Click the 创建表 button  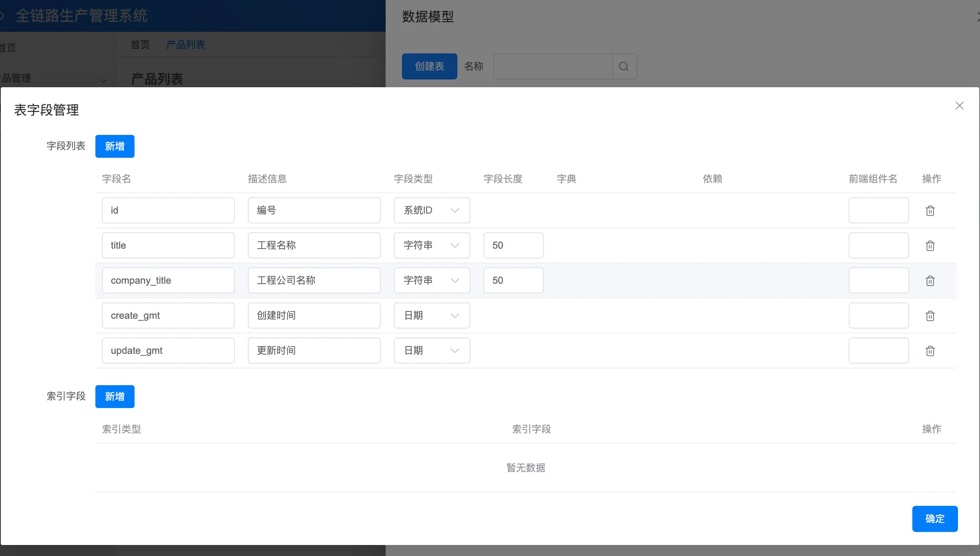point(429,66)
